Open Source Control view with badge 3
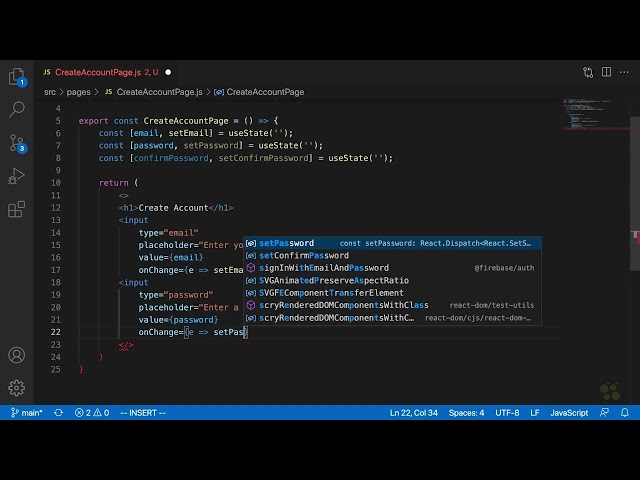Image resolution: width=640 pixels, height=480 pixels. click(17, 143)
